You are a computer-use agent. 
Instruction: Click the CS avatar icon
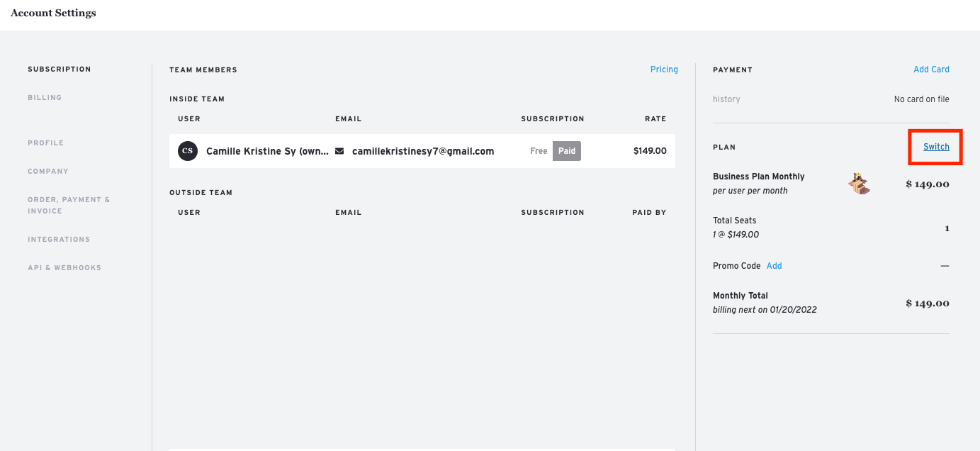pyautogui.click(x=187, y=150)
